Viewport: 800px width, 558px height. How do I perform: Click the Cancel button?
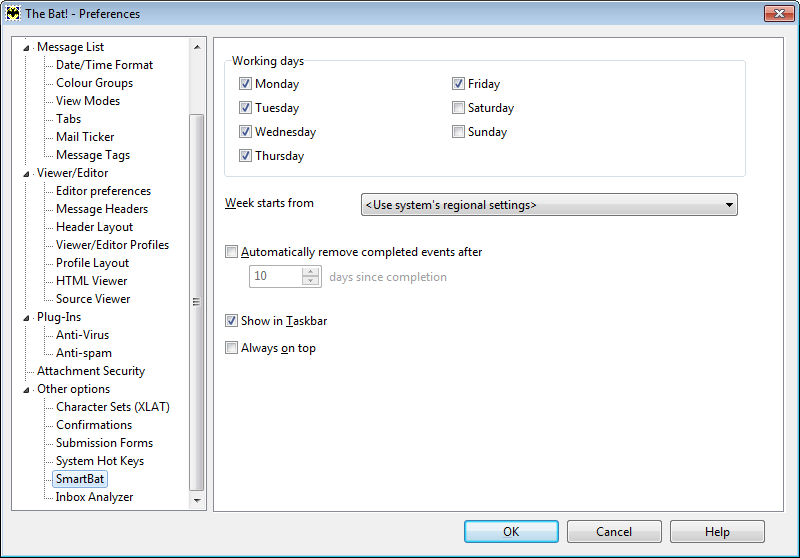coord(614,531)
